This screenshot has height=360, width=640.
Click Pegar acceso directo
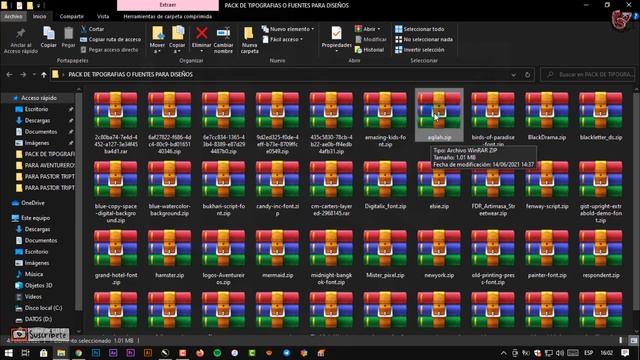coord(109,50)
